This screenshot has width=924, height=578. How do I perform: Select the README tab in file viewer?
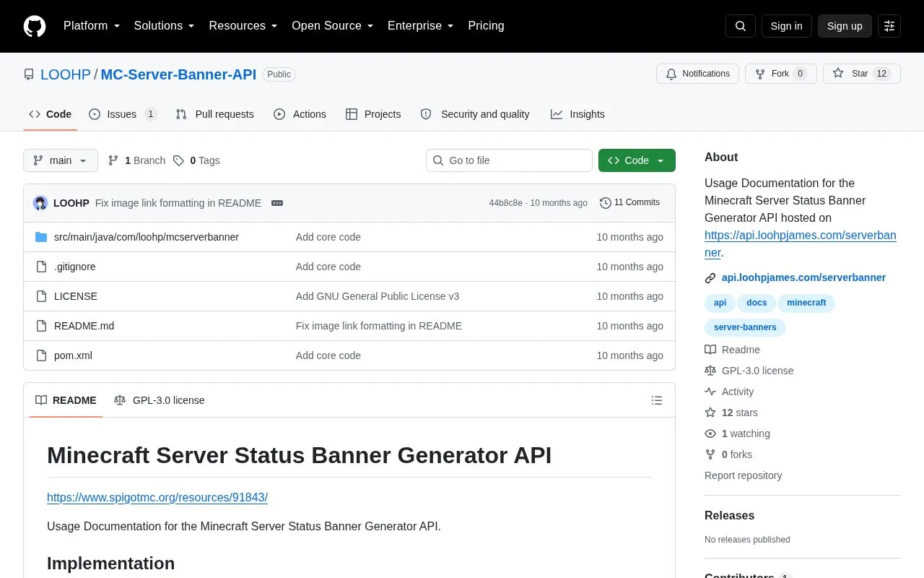(x=66, y=400)
